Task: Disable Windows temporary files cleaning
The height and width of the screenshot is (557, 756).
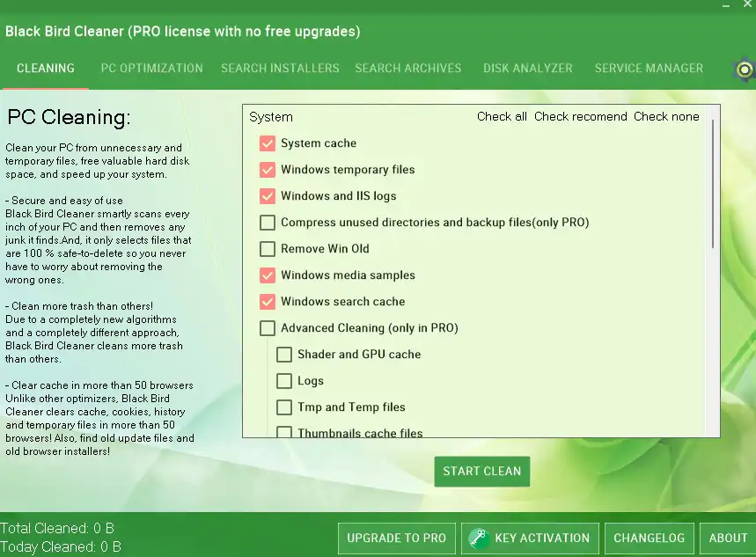Action: pyautogui.click(x=268, y=170)
